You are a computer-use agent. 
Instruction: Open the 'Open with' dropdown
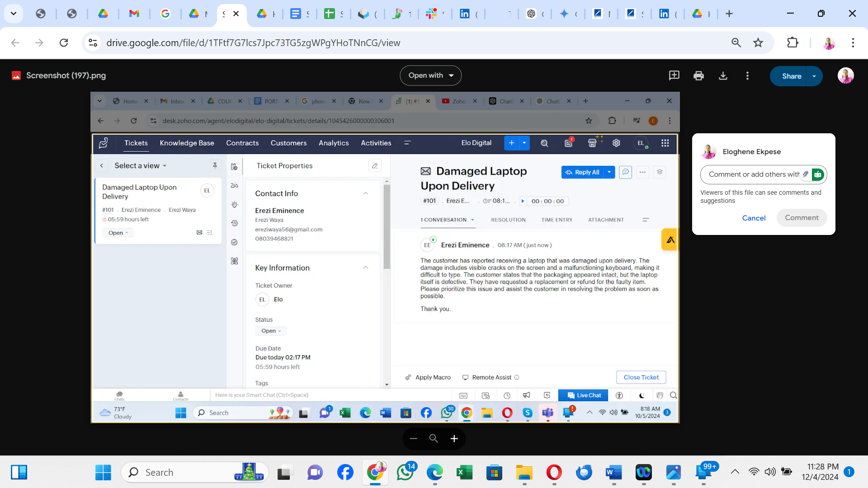tap(430, 75)
